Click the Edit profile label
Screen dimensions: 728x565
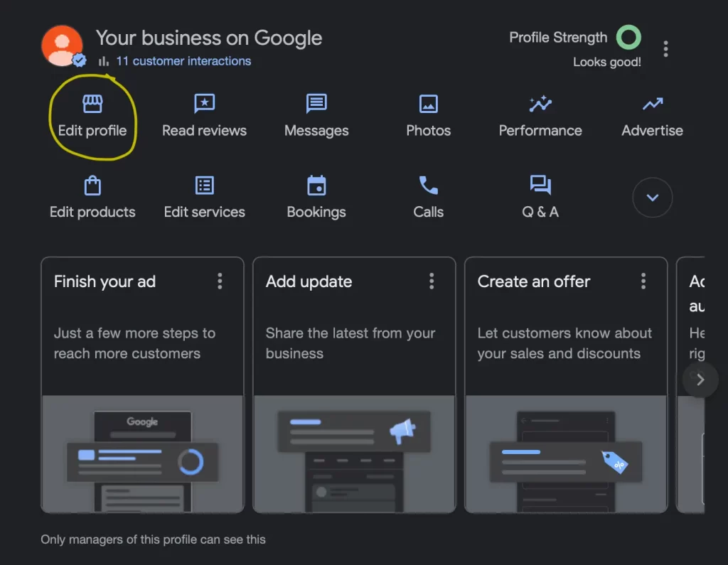click(92, 131)
